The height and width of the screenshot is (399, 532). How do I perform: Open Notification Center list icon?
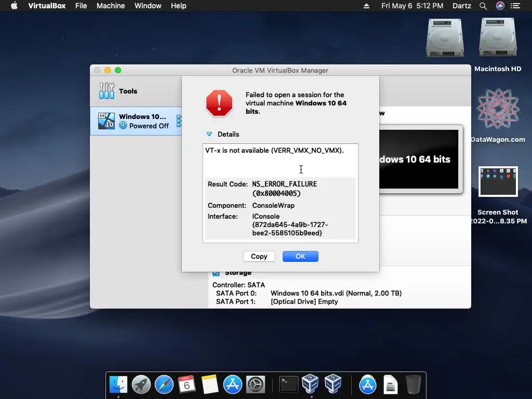coord(515,6)
